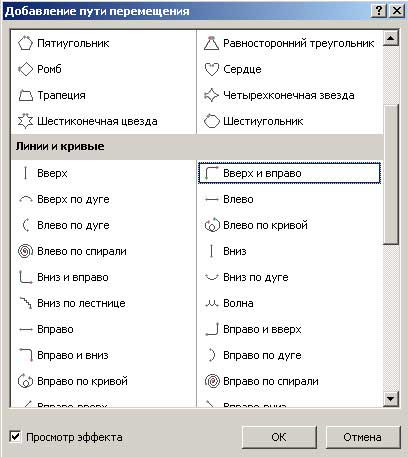The width and height of the screenshot is (408, 457).
Task: Pick the Ромб diamond path icon
Action: (x=25, y=69)
